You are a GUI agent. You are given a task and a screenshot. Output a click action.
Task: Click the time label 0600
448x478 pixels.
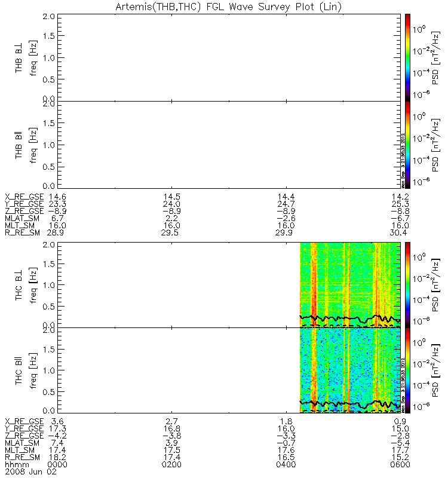click(400, 465)
